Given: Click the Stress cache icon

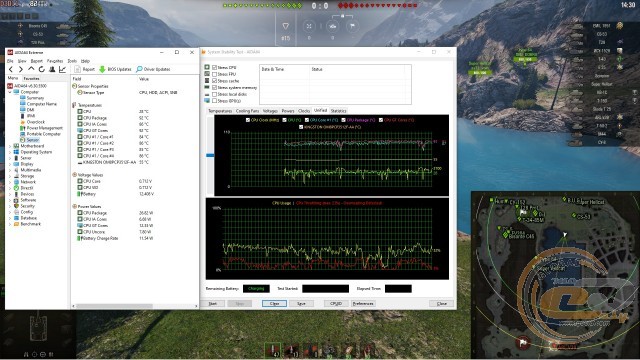Looking at the screenshot, I should pos(207,81).
